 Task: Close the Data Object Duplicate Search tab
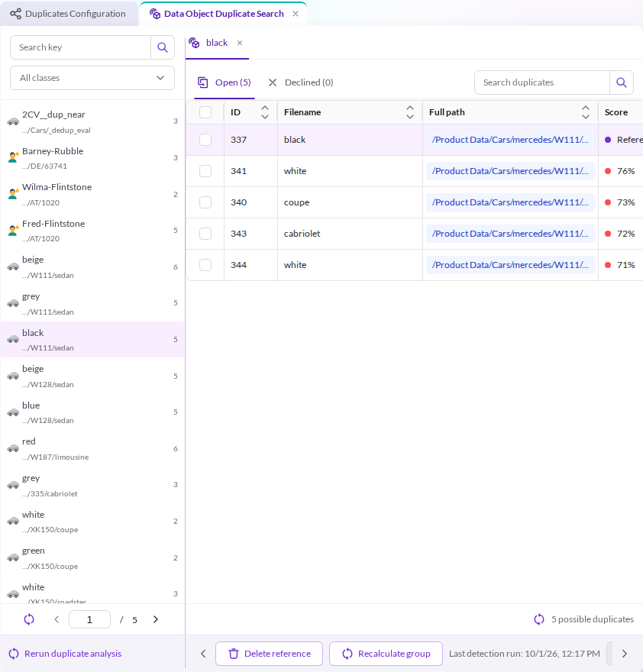pos(296,14)
